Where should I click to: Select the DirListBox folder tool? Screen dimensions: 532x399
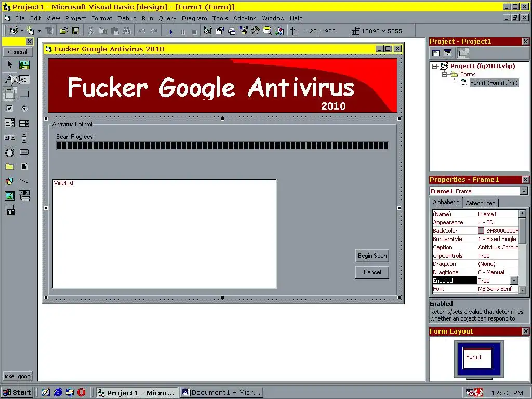pyautogui.click(x=9, y=167)
